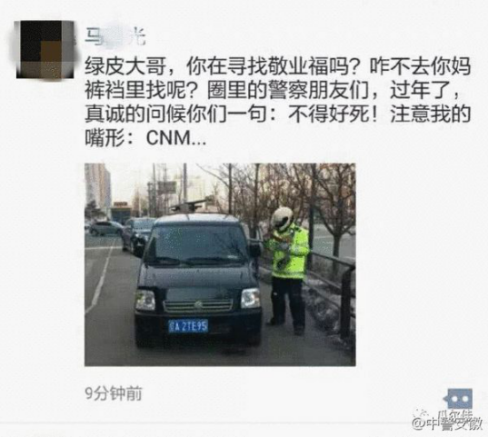Open the comment and like bubble icon
This screenshot has height=437, width=489.
[460, 399]
